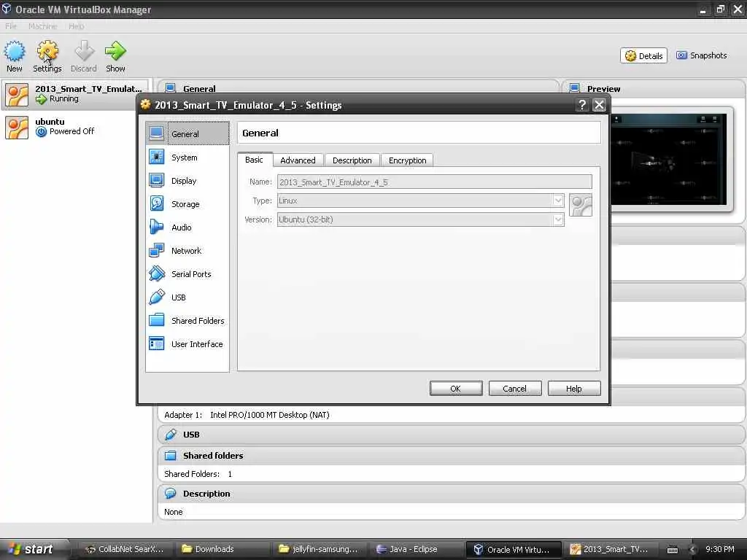747x560 pixels.
Task: Open the Storage settings category
Action: (x=187, y=204)
